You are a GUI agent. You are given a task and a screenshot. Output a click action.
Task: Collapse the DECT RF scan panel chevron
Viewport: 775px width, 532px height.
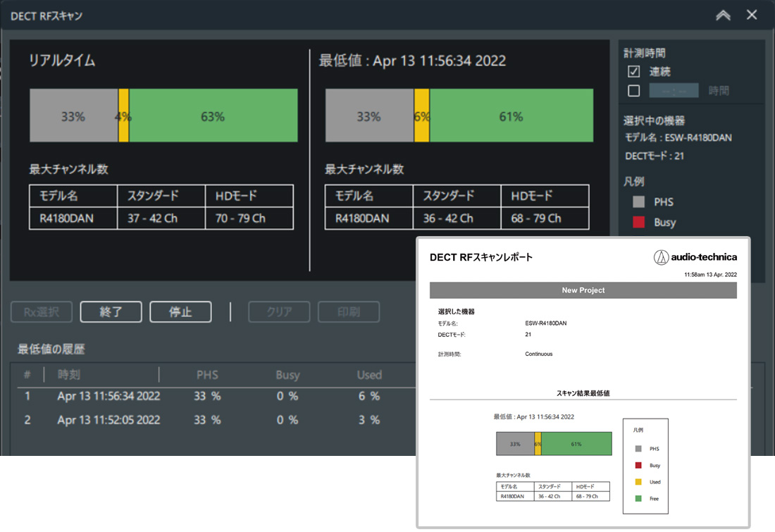[723, 16]
